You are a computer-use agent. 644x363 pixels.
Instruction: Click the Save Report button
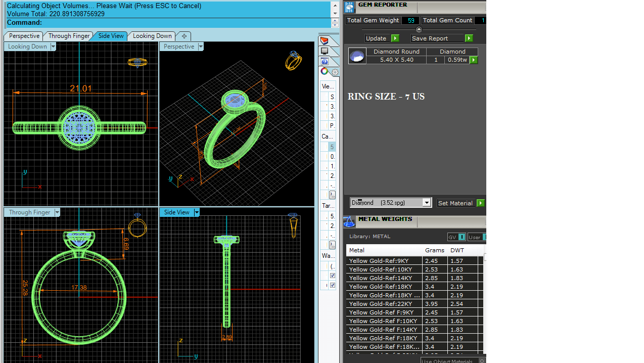[438, 38]
